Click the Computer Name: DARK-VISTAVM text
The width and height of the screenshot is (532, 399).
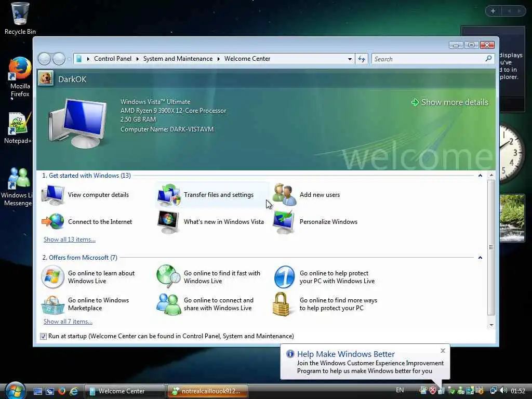point(167,129)
